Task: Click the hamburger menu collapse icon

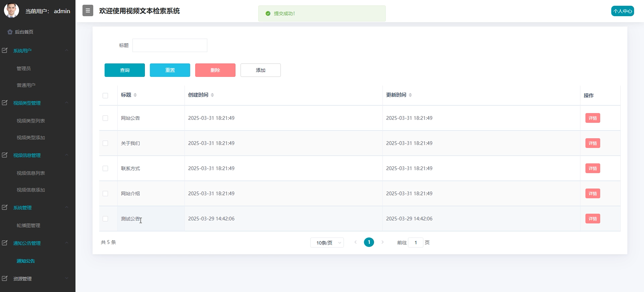Action: pos(88,11)
